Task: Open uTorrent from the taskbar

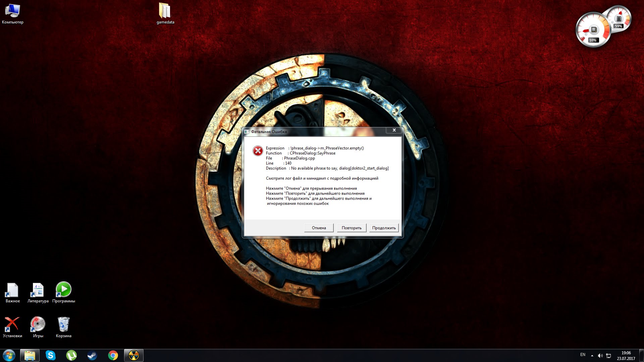Action: click(x=71, y=355)
